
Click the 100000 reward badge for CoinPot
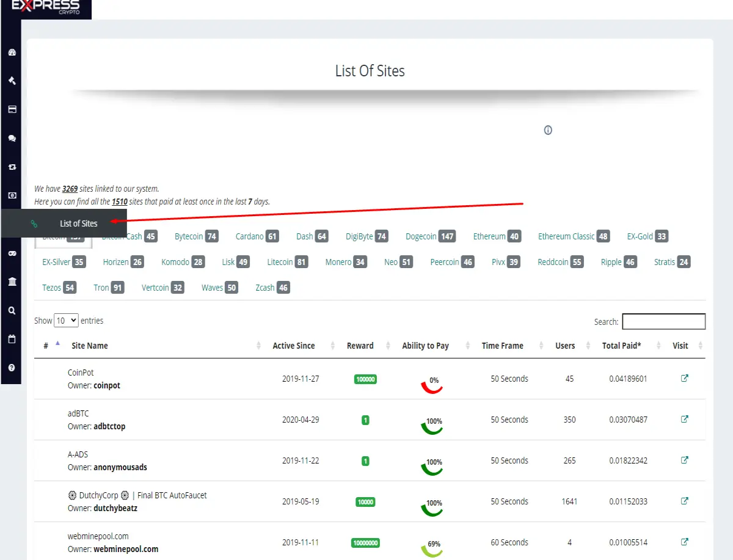[365, 379]
